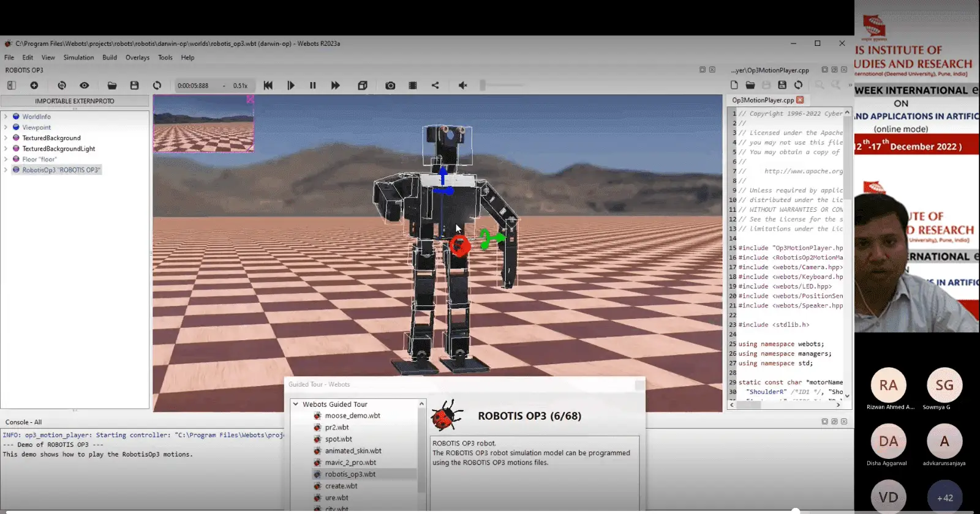This screenshot has height=514, width=980.
Task: Click Open file folder icon in editor
Action: (x=750, y=85)
